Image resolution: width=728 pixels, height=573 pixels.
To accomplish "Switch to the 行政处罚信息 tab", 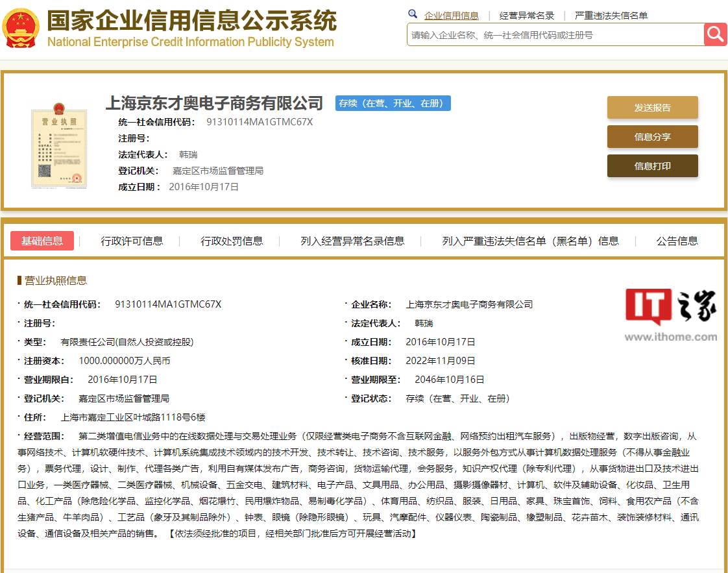I will click(x=232, y=241).
